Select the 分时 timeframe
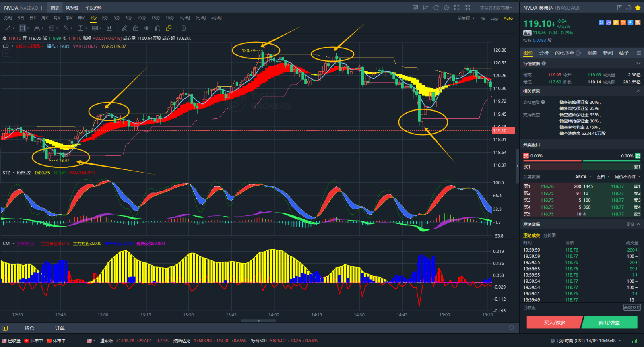Viewport: 644px width, 347px height. click(x=8, y=18)
